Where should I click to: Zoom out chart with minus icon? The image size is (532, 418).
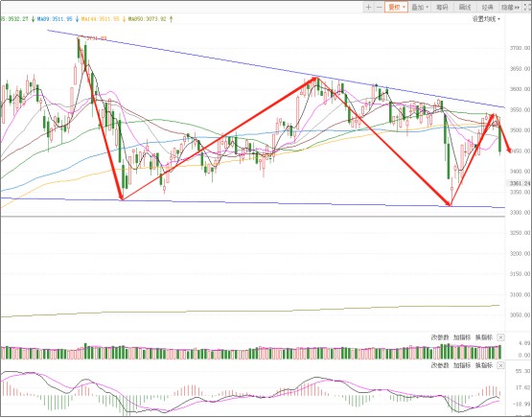tap(379, 7)
